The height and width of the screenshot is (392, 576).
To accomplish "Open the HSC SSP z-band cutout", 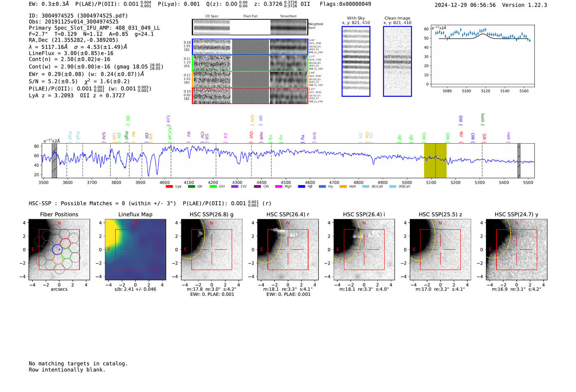I will [x=440, y=250].
